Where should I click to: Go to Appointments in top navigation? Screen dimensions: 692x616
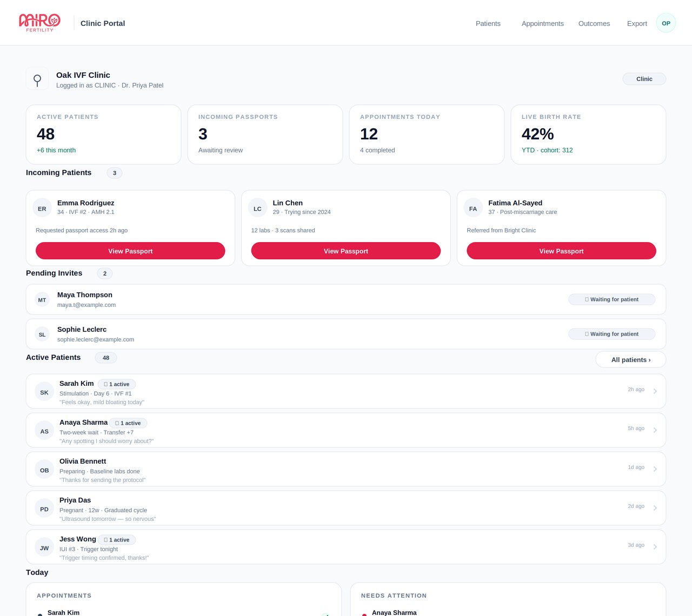click(543, 23)
